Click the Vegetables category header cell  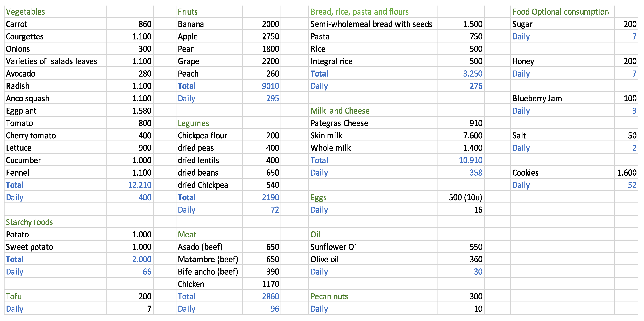tap(26, 12)
